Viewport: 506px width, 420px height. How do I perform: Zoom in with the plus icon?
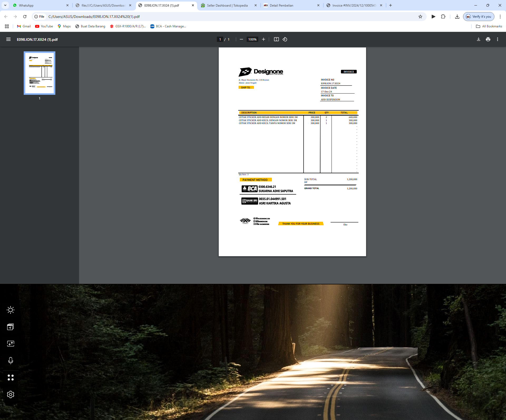(x=263, y=39)
